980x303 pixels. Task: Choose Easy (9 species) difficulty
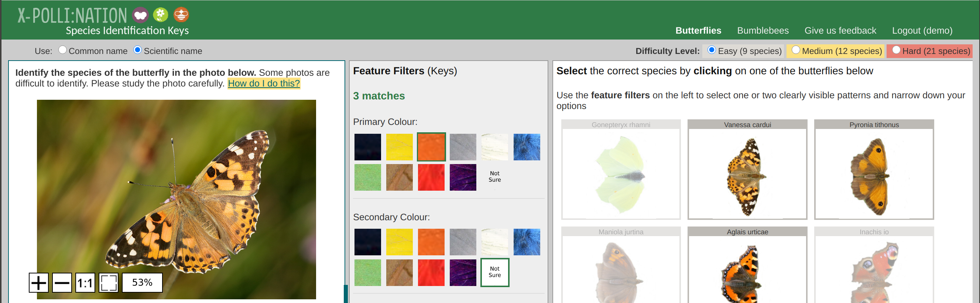tap(712, 50)
